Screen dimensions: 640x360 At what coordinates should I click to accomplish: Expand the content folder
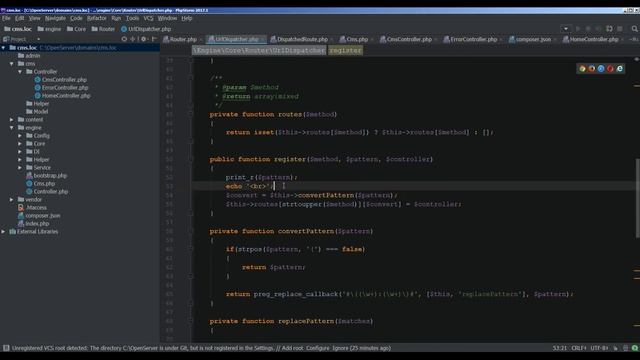(12, 120)
